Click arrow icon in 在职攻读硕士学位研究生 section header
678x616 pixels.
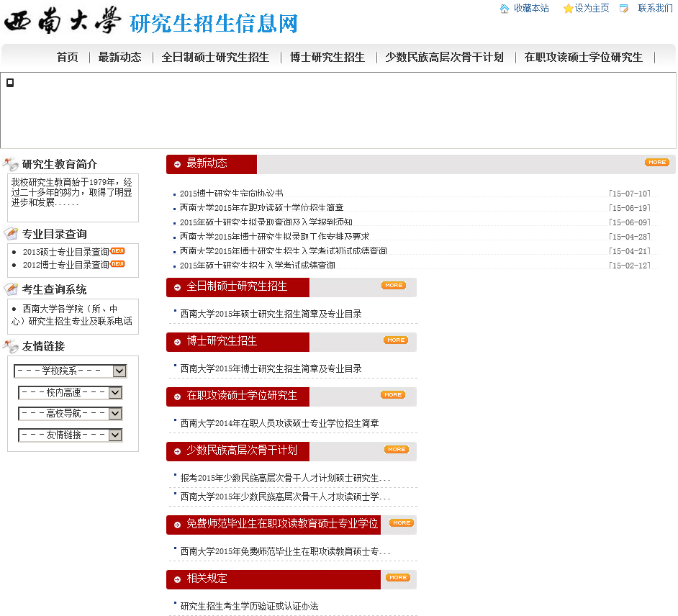click(177, 397)
